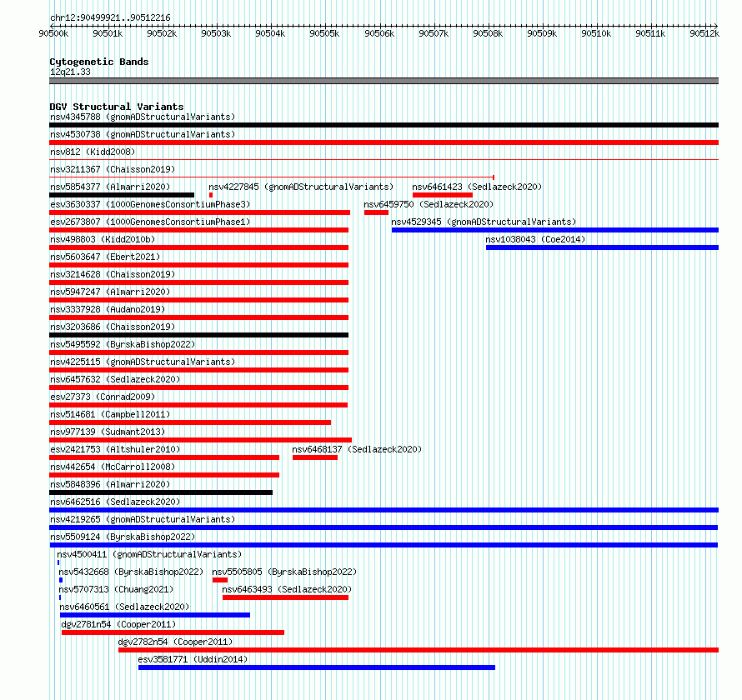The image size is (742, 700).
Task: Select nsv5947247 (Almarri2020) label
Action: click(x=110, y=292)
